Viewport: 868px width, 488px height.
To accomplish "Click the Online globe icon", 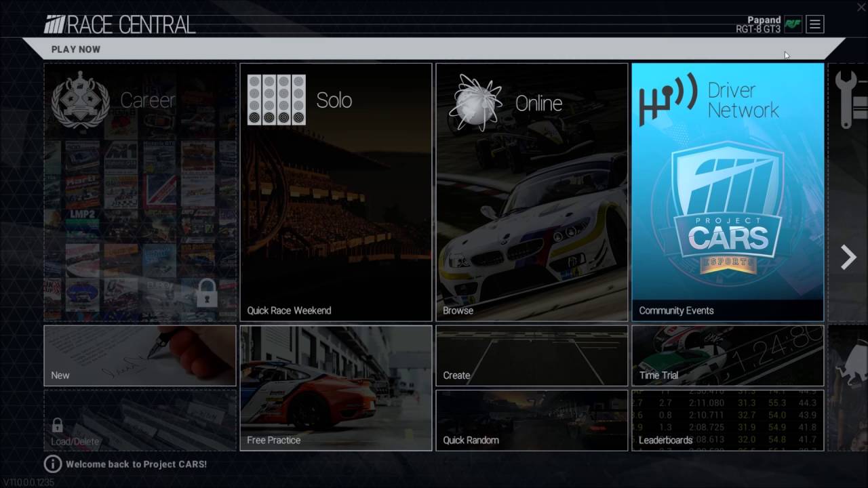I will click(475, 102).
